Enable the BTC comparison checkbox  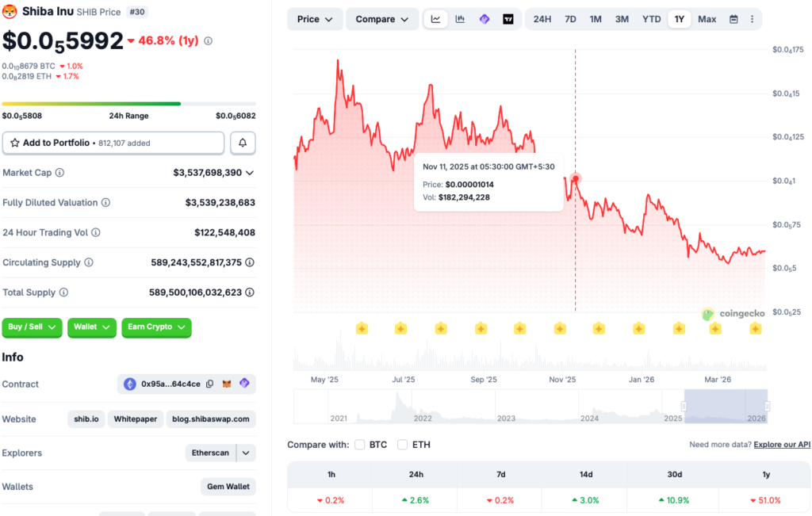coord(360,445)
